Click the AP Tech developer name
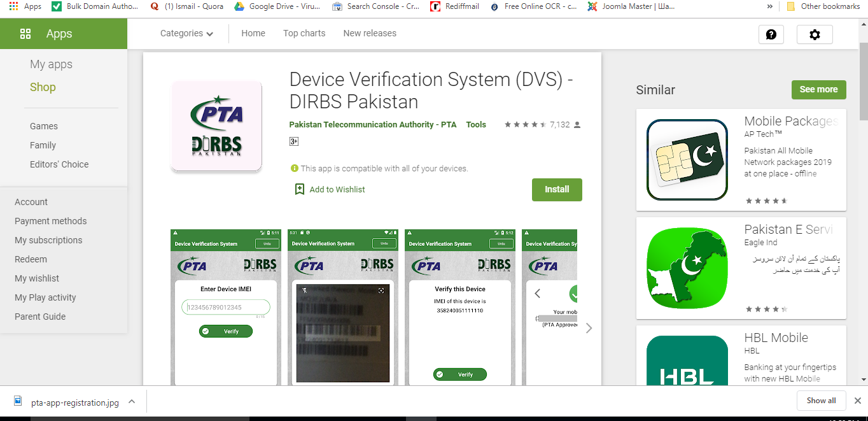The height and width of the screenshot is (421, 868). click(764, 134)
